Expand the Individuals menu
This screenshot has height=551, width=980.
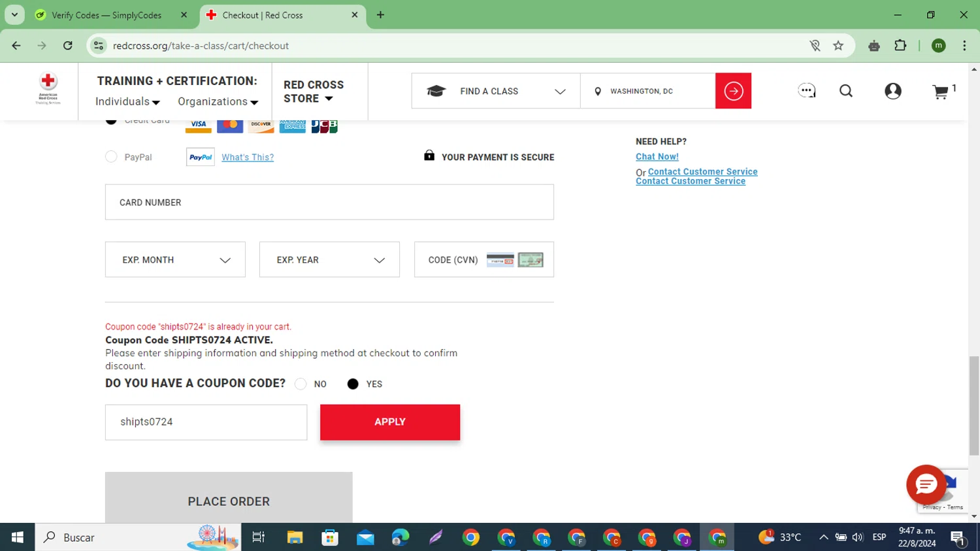pos(127,101)
